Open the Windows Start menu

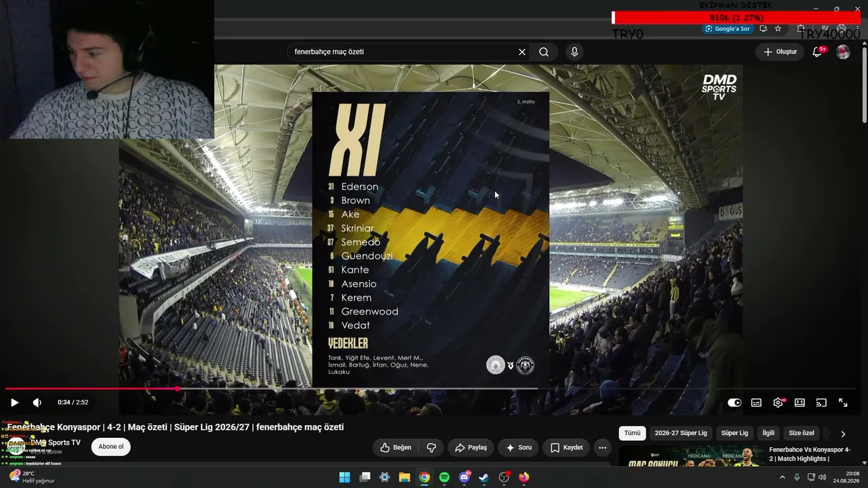pos(344,477)
